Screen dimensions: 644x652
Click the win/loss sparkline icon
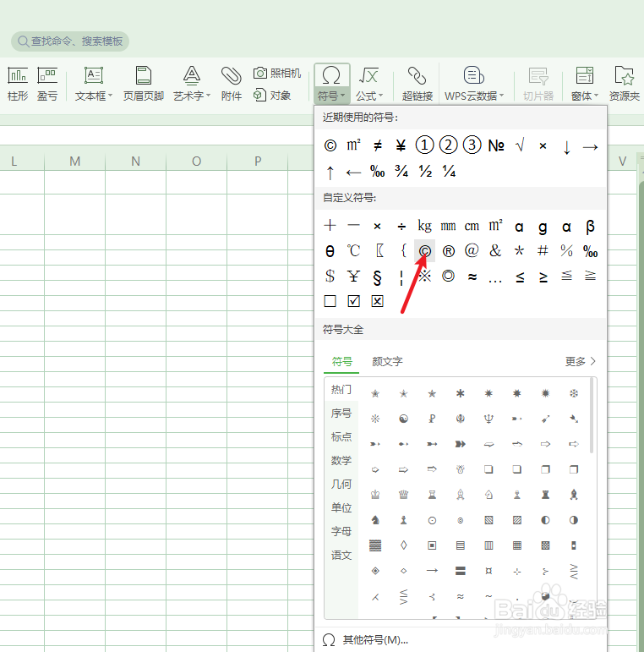click(47, 76)
